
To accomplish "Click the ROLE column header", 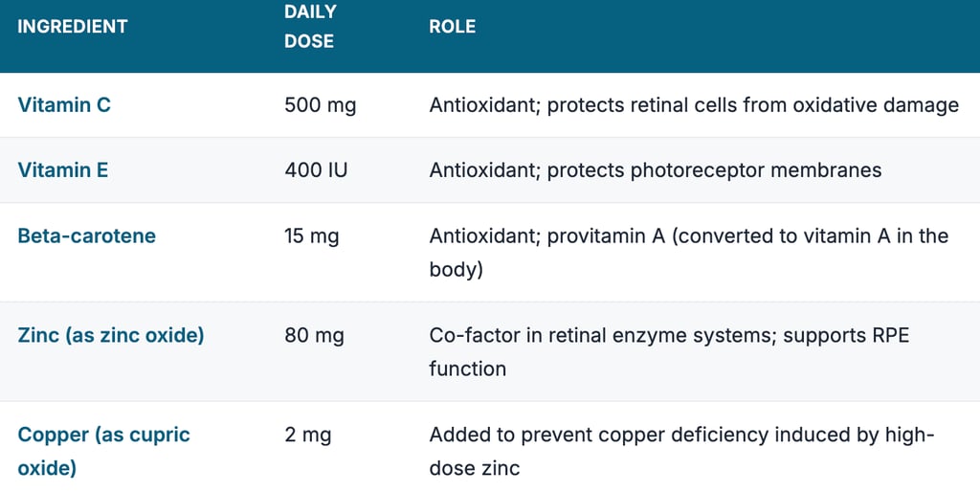I will point(452,27).
